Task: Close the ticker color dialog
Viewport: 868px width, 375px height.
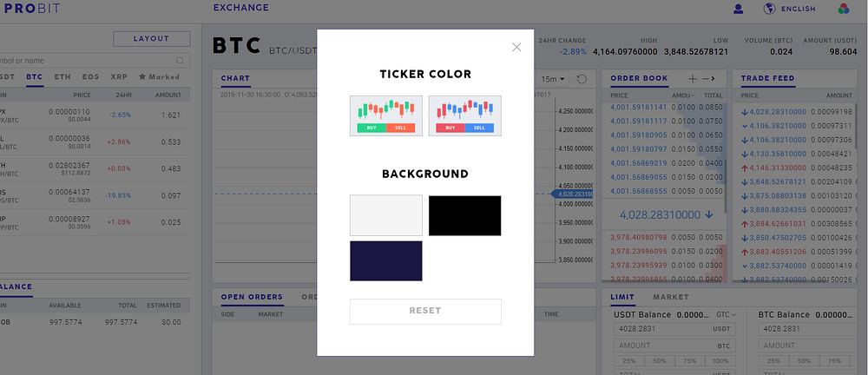Action: pyautogui.click(x=516, y=47)
